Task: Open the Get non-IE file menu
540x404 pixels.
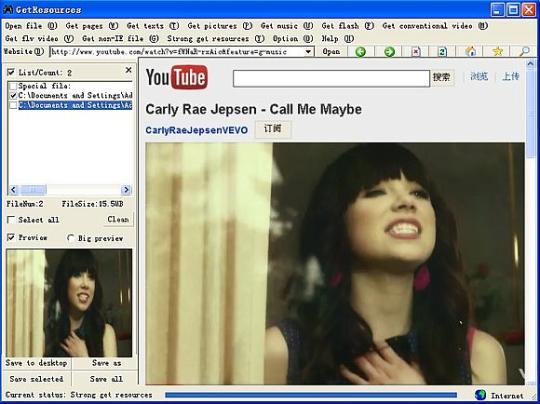Action: click(121, 39)
